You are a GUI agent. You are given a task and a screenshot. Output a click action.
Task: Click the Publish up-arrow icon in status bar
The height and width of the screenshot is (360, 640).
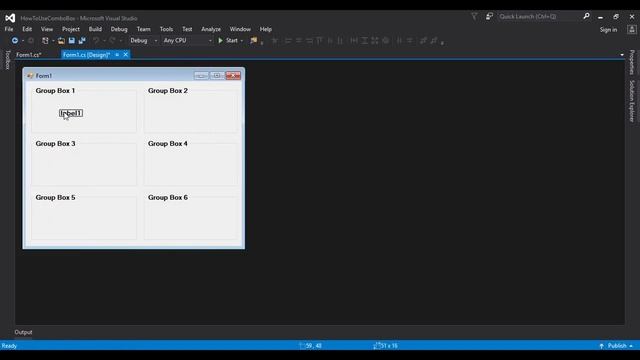pos(602,346)
